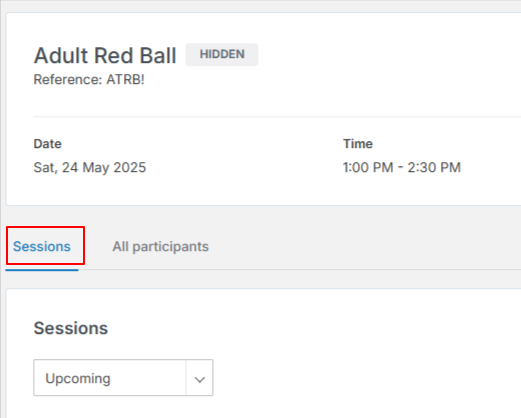521x418 pixels.
Task: Click the Time field label
Action: (x=358, y=144)
